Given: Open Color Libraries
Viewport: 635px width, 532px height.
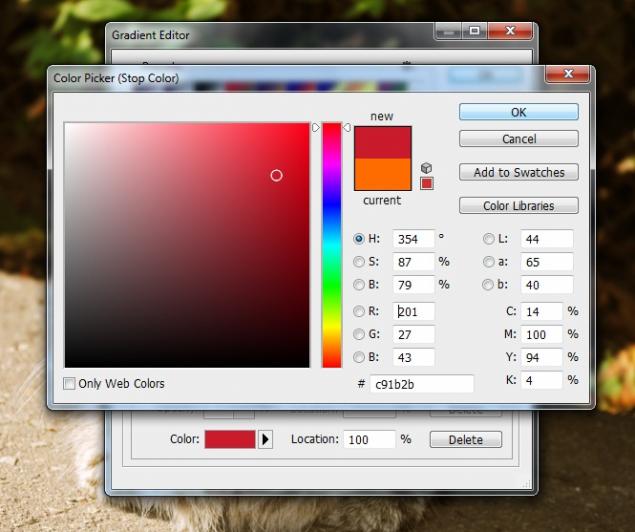Looking at the screenshot, I should point(518,206).
